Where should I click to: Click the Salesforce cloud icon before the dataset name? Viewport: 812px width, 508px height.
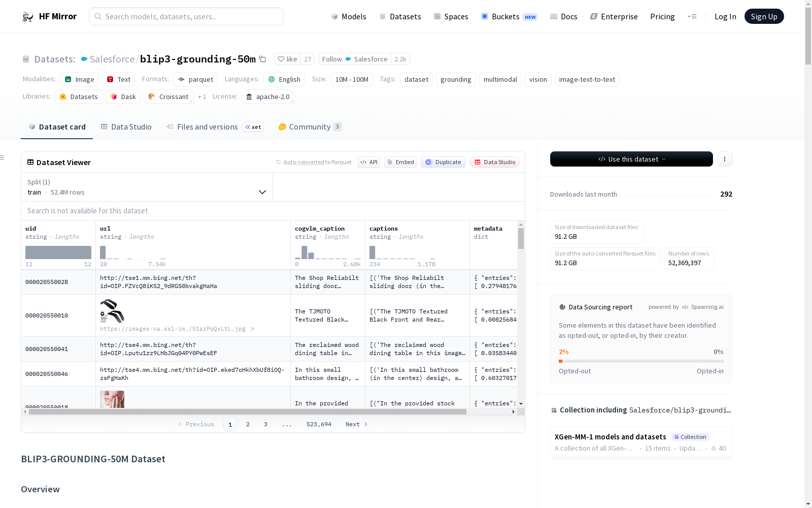pyautogui.click(x=84, y=59)
